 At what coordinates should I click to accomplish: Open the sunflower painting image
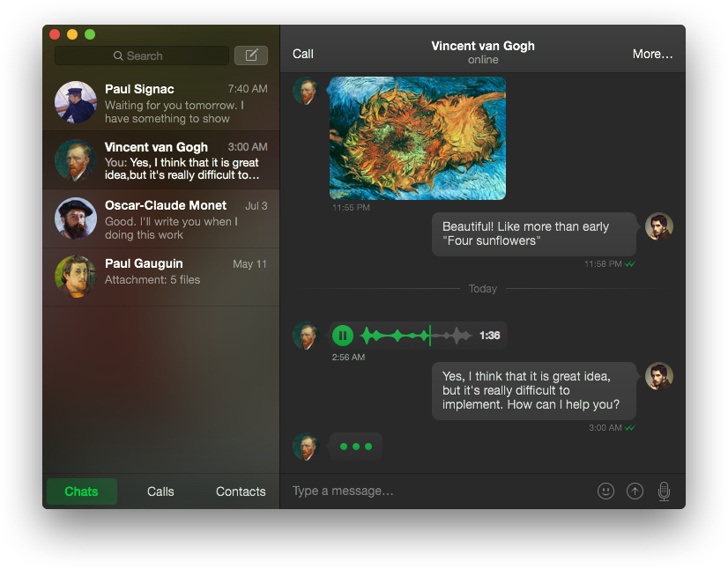pyautogui.click(x=418, y=138)
